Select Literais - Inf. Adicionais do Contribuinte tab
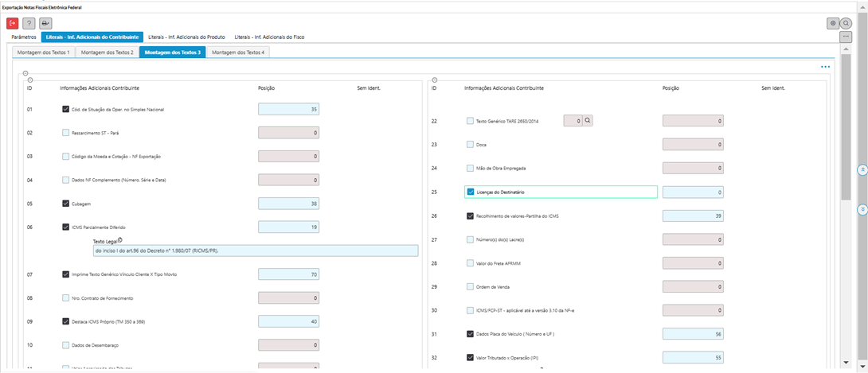 coord(92,37)
